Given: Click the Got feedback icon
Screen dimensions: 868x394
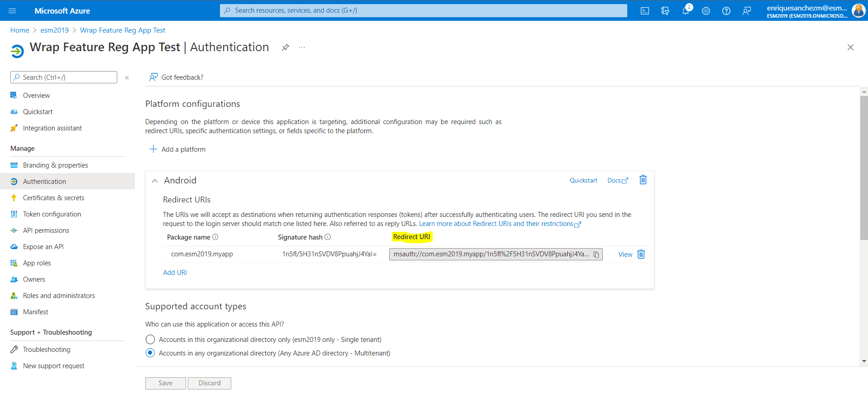Looking at the screenshot, I should tap(153, 77).
